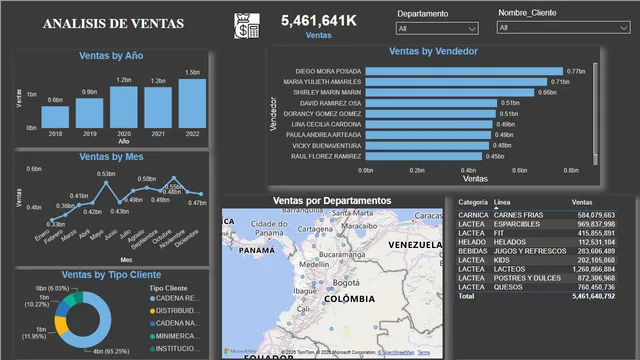Click the Medellín label on the map
The image size is (640, 360).
(314, 264)
